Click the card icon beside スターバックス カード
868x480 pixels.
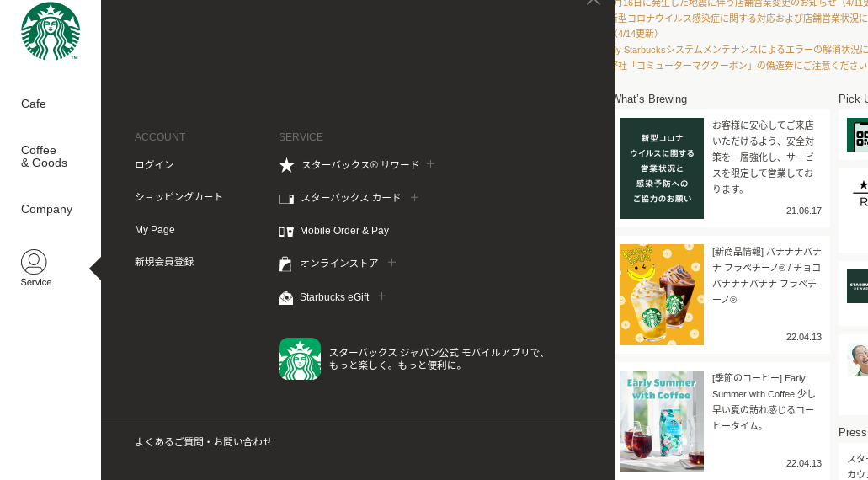click(285, 199)
